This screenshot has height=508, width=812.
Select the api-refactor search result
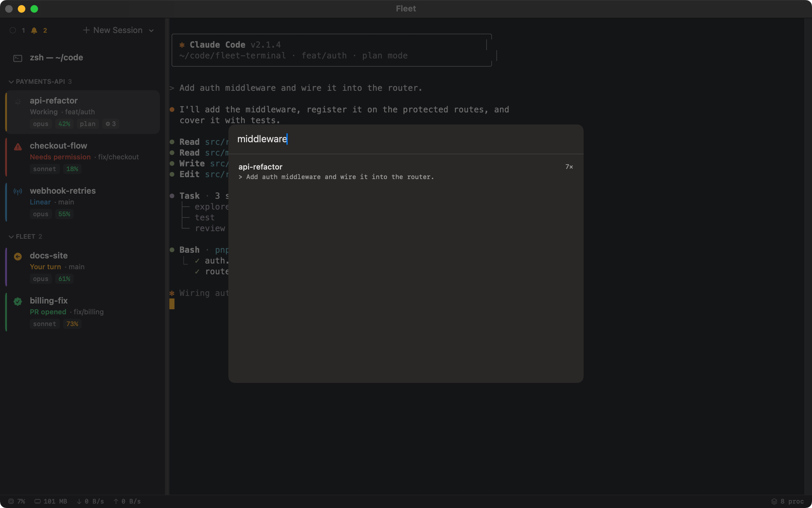[x=406, y=171]
